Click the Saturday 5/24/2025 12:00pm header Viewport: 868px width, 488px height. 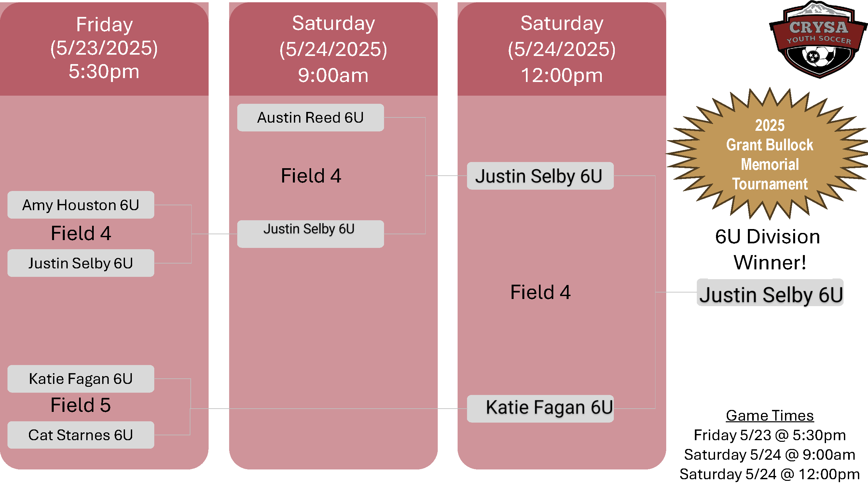pos(562,49)
